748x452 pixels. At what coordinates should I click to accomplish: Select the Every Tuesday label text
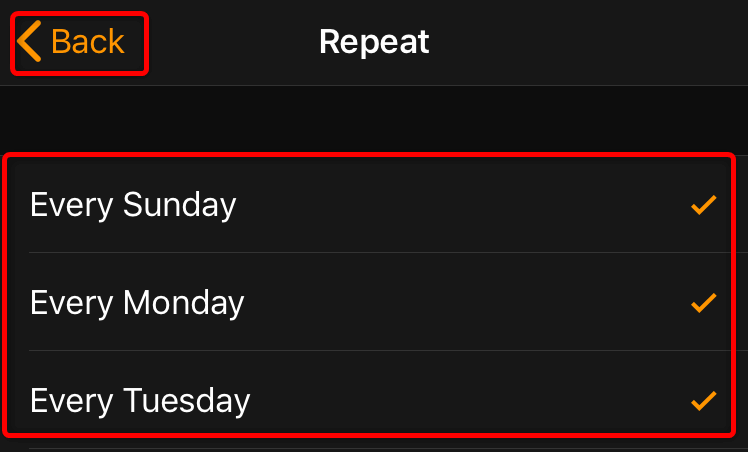pos(140,401)
